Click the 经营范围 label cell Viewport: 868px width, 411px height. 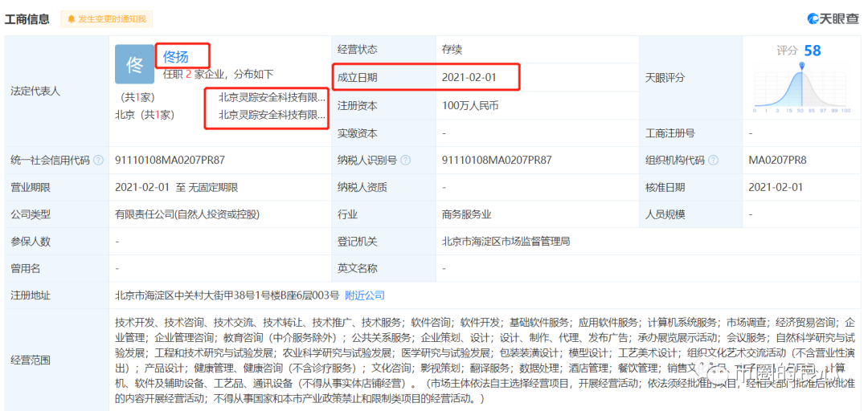(57, 360)
